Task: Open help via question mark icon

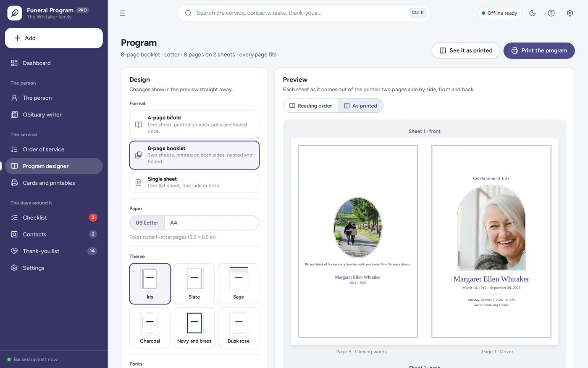Action: click(x=551, y=13)
